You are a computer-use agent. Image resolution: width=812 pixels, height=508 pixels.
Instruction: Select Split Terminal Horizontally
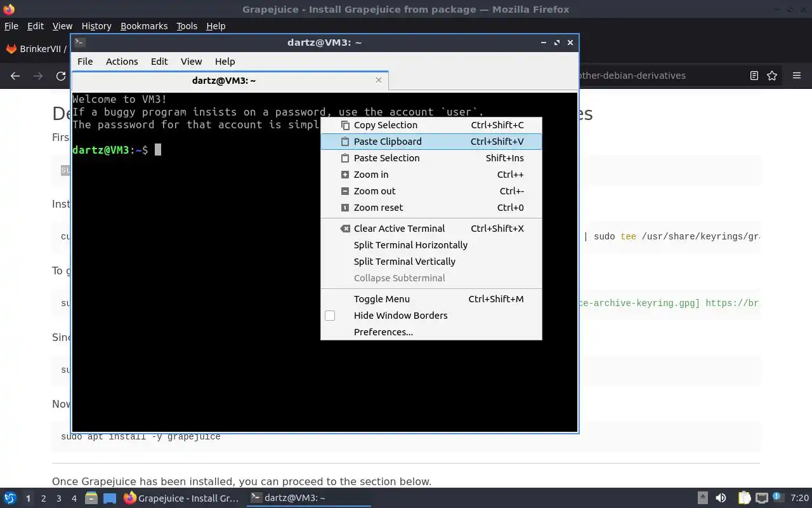pos(431,245)
